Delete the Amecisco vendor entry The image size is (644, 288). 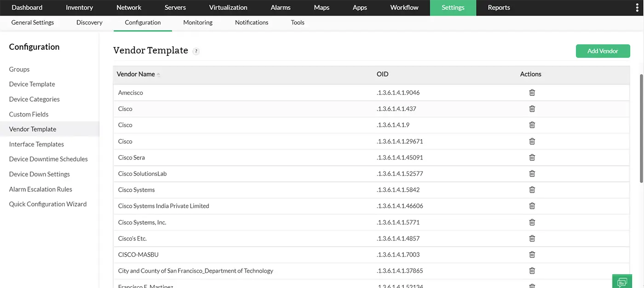(532, 92)
